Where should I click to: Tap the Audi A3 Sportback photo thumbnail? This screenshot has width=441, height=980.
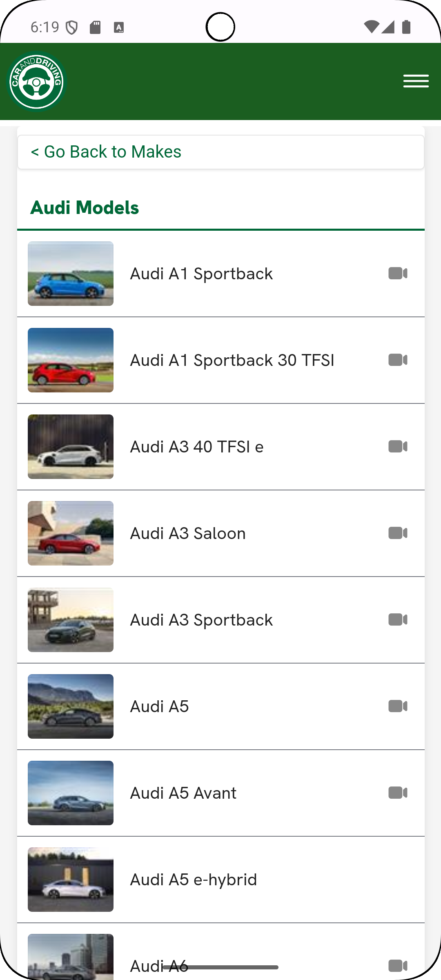tap(71, 620)
